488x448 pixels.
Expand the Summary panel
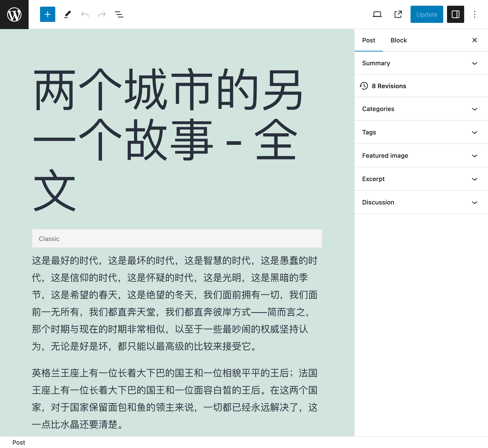[421, 63]
